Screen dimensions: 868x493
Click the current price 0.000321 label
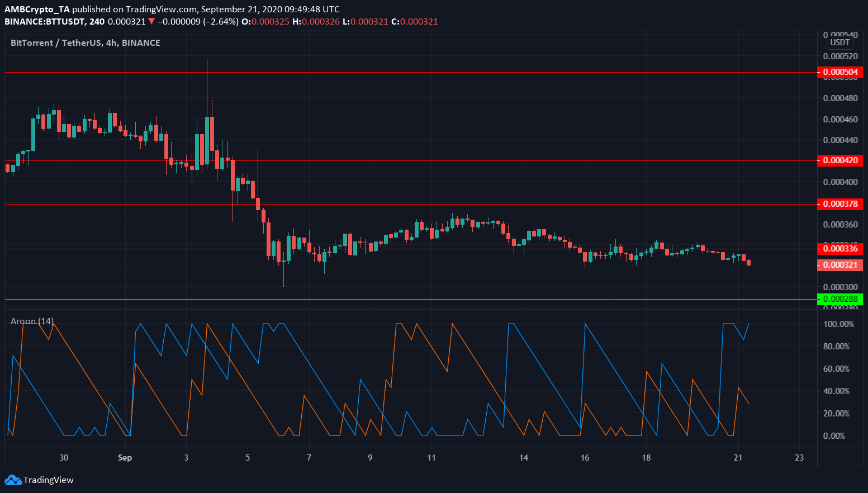(x=840, y=264)
